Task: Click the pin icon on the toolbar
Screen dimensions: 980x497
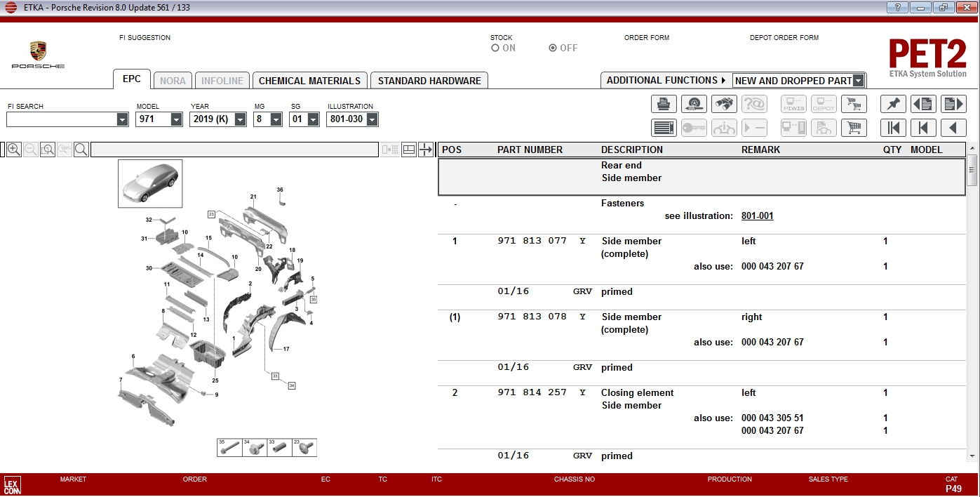Action: [x=894, y=104]
